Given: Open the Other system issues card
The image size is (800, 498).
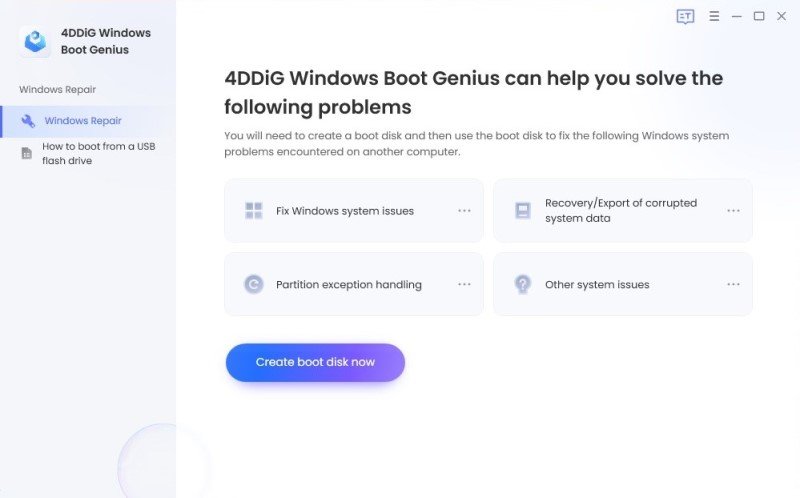Looking at the screenshot, I should tap(622, 284).
